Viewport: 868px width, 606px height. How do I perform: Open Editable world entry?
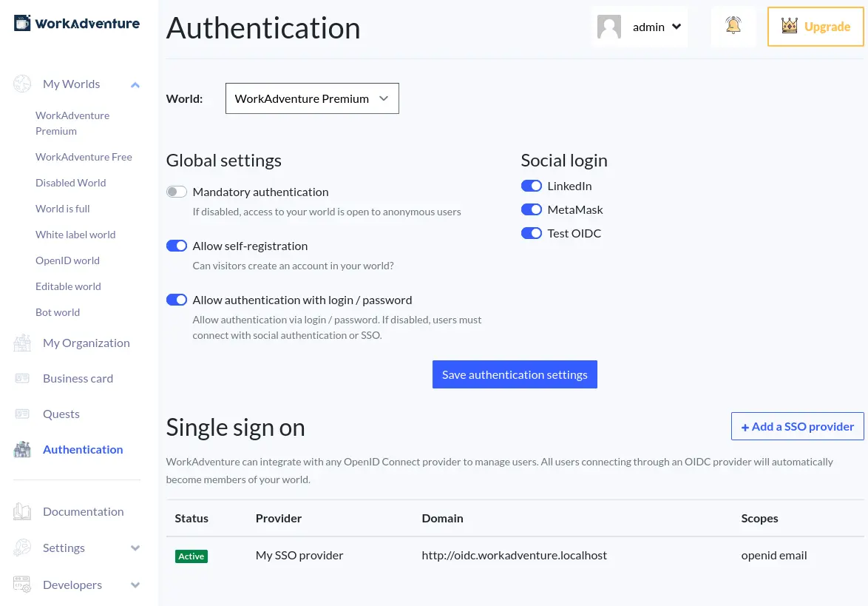[68, 286]
